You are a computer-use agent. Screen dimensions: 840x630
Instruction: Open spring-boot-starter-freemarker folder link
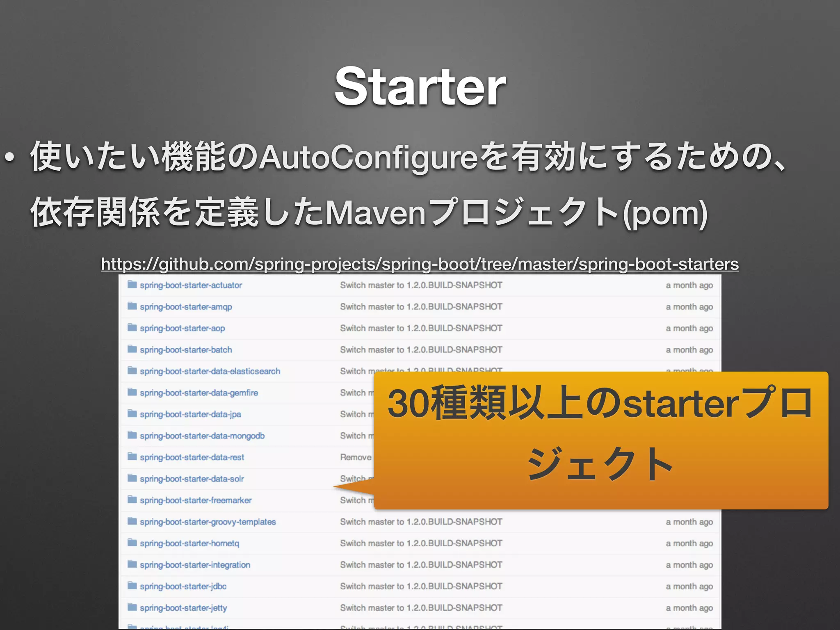coord(196,500)
